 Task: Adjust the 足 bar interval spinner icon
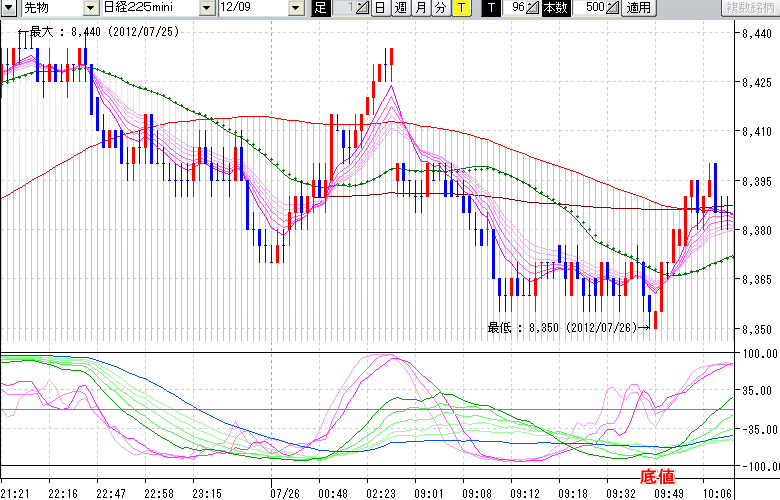(x=362, y=7)
